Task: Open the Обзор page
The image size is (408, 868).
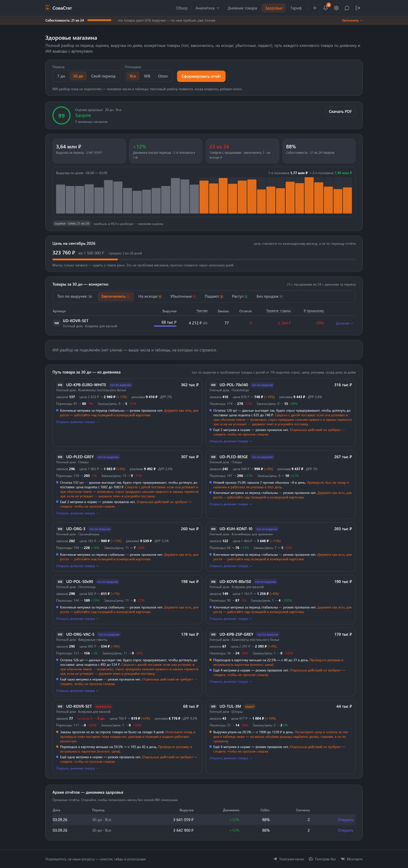Action: 181,8
